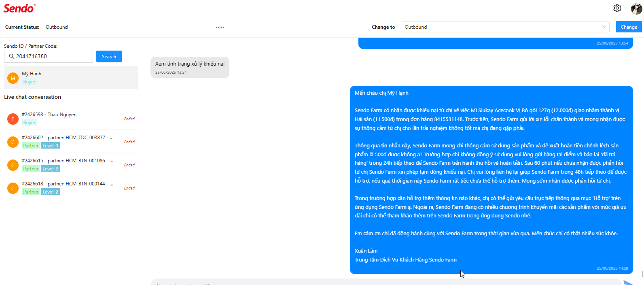The image size is (644, 285).
Task: Click the 'Xuân Lãm' signature line
Action: coord(366,251)
